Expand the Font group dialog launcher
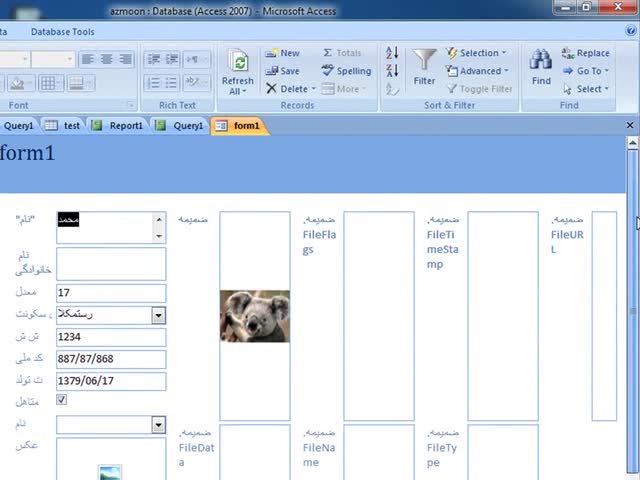The width and height of the screenshot is (640, 480). point(130,105)
